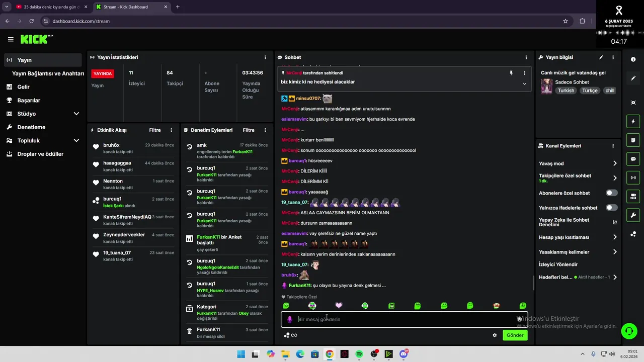
Task: Toggle the lightning bolt widget in right sidebar
Action: coord(633,121)
